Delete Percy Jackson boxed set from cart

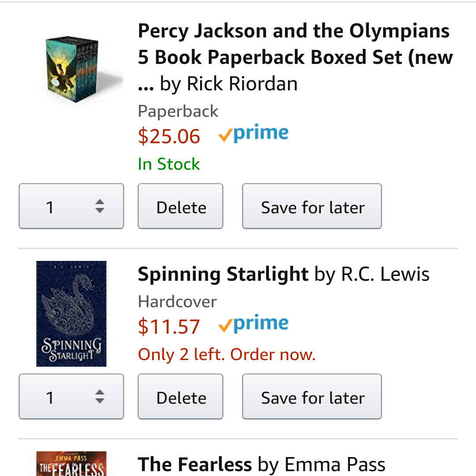[x=181, y=207]
